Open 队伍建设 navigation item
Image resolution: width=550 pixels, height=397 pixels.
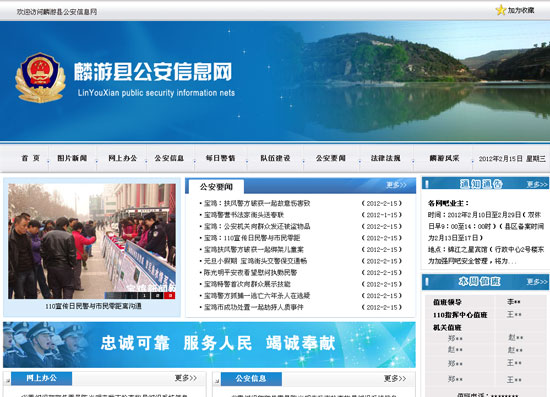(x=275, y=158)
